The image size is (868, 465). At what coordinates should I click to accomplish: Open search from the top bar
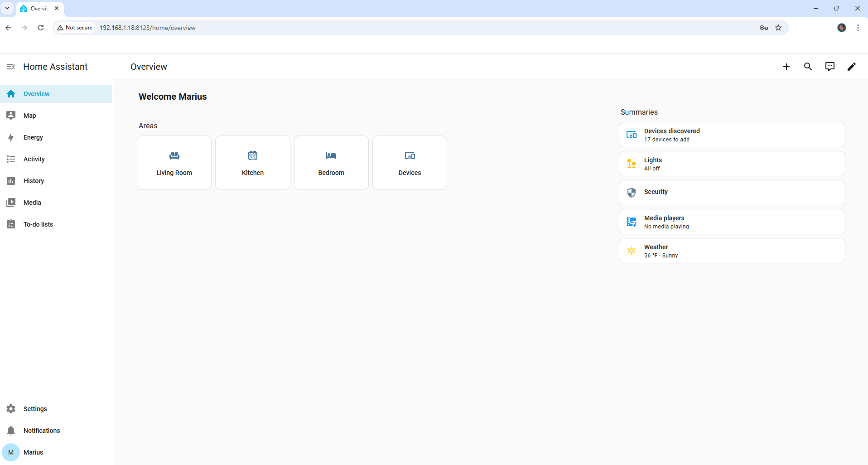(808, 67)
